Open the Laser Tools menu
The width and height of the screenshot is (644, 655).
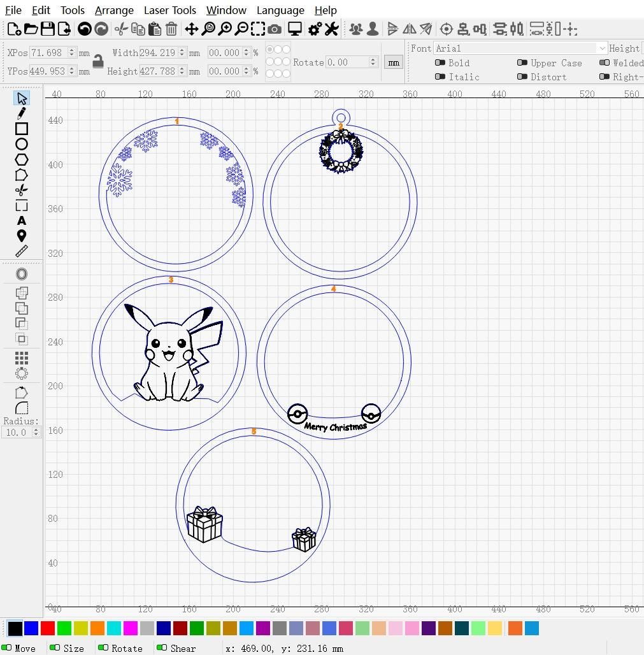point(170,10)
